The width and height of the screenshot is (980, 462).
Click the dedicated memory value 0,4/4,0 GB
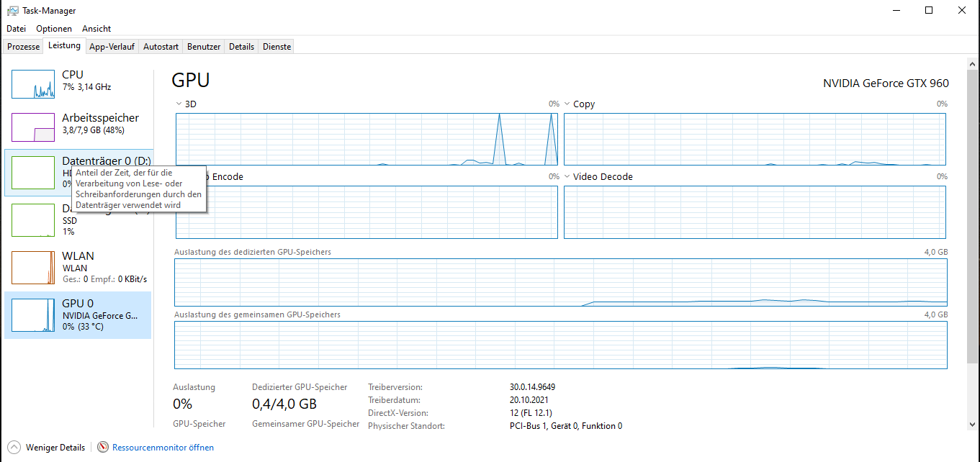coord(284,404)
